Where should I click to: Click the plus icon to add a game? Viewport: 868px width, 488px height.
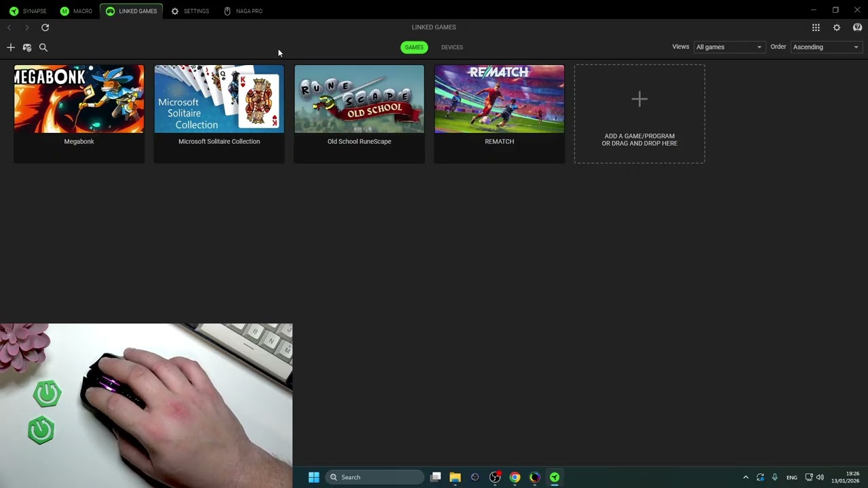pos(10,47)
